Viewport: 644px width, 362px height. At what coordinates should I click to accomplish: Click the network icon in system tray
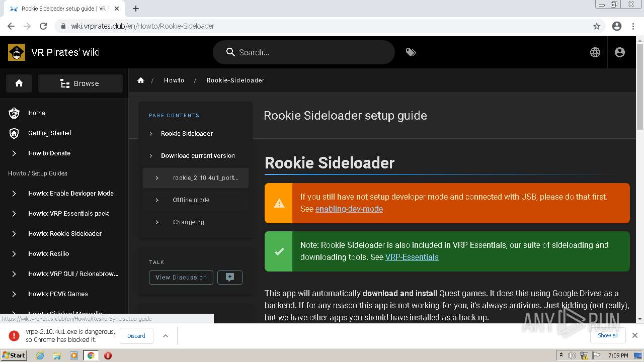tap(584, 355)
